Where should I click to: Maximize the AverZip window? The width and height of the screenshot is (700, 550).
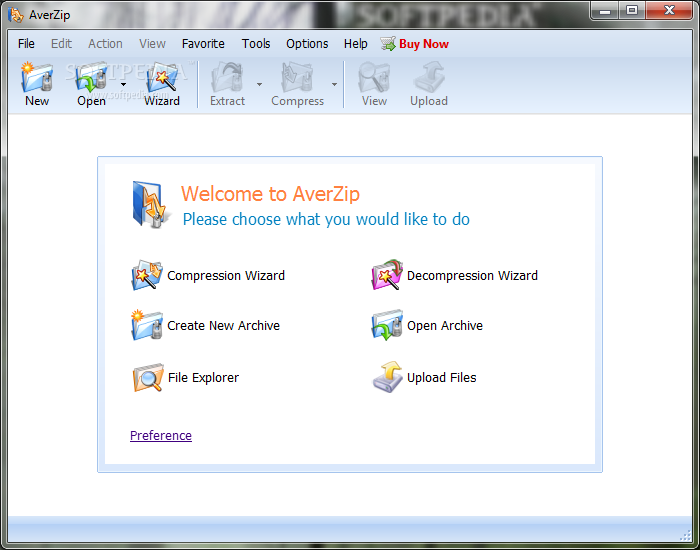(x=632, y=11)
